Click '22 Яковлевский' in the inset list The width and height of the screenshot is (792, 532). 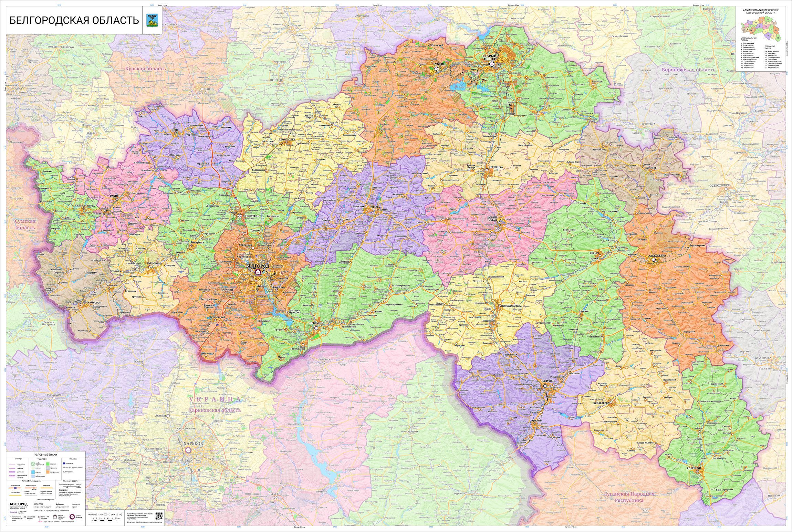pyautogui.click(x=772, y=67)
